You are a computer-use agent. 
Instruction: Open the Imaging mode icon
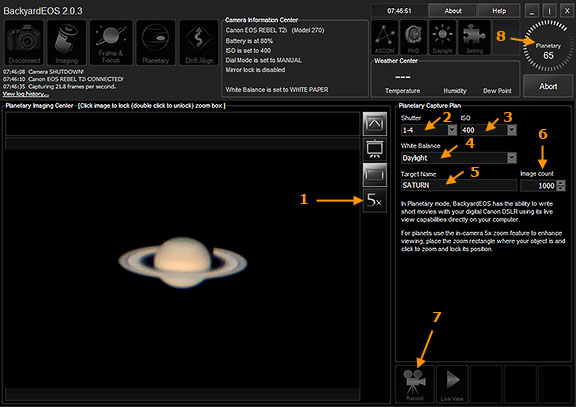pyautogui.click(x=66, y=43)
